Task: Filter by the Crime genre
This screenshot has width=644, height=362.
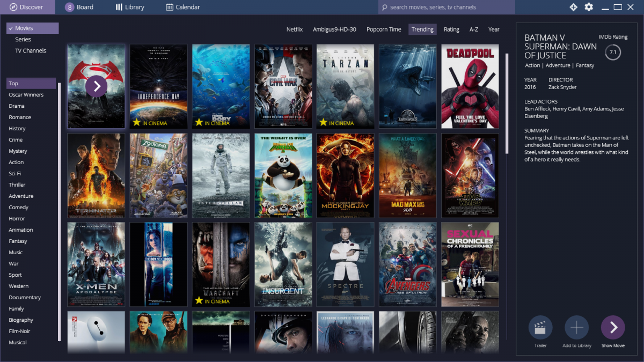Action: pos(16,139)
